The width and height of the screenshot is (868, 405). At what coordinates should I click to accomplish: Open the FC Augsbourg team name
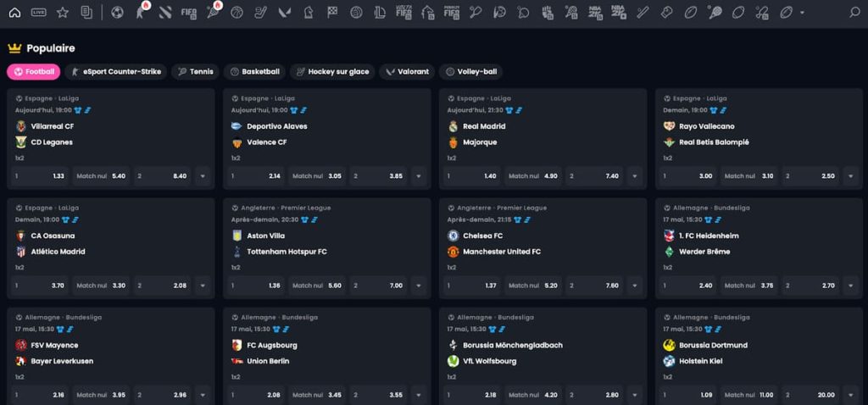pyautogui.click(x=272, y=345)
